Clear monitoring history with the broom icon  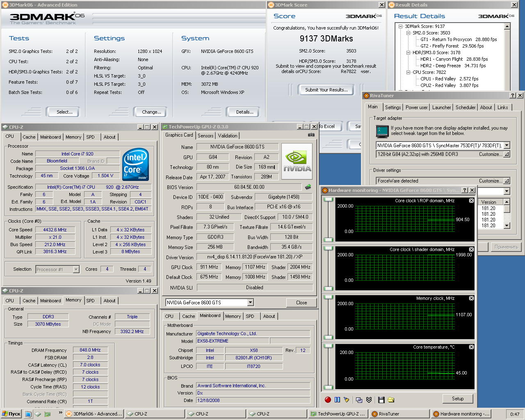347,399
